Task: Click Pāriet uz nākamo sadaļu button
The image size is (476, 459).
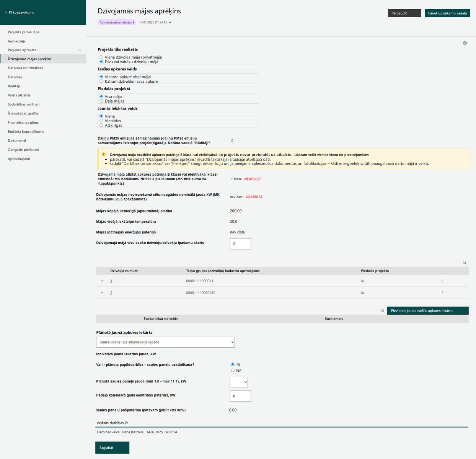Action: 447,13
